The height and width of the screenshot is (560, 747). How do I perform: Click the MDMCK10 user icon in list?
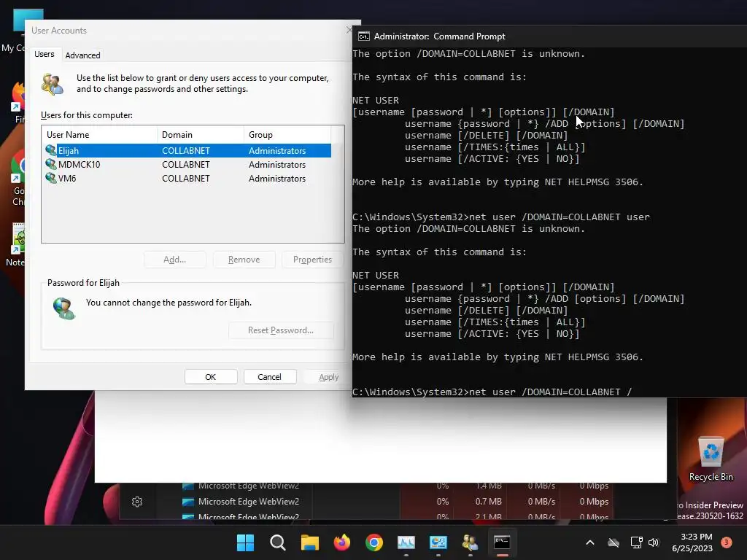51,164
